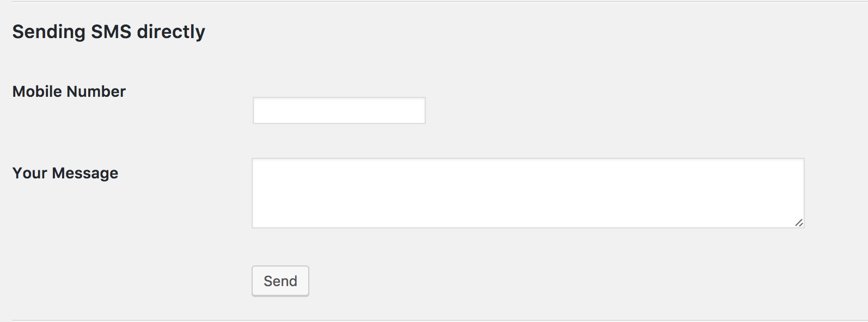Screen dimensions: 868x322
Task: Click the message box resize handle
Action: tap(799, 222)
